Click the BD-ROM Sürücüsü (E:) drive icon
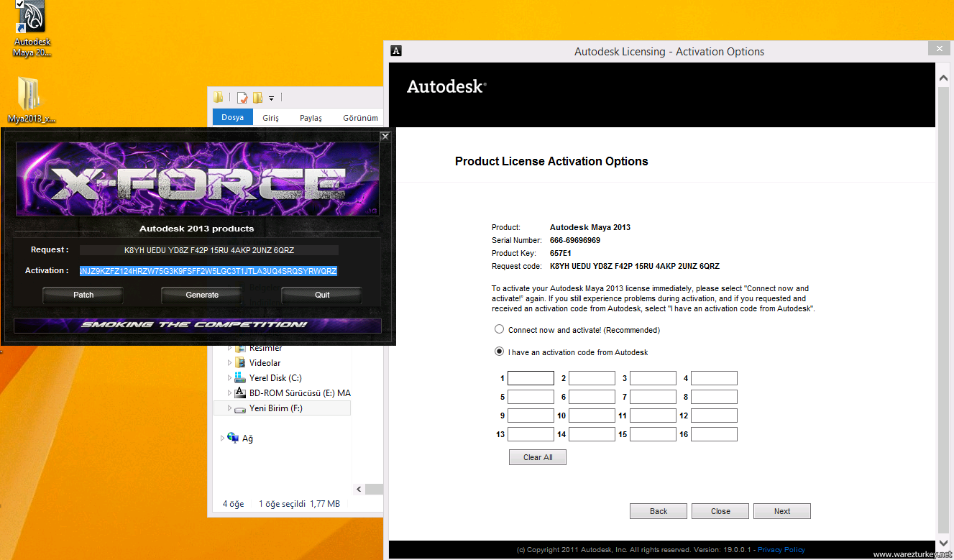The height and width of the screenshot is (560, 954). [240, 393]
